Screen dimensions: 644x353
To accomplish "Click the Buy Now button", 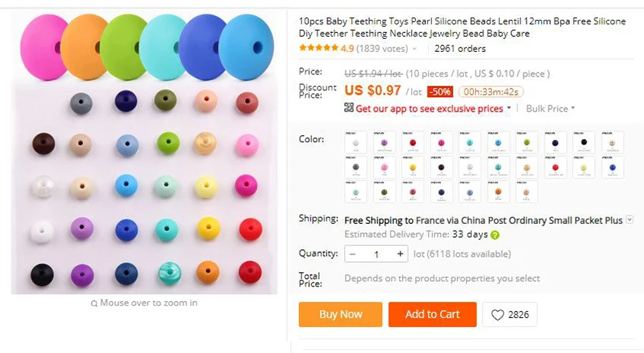I will (x=340, y=314).
